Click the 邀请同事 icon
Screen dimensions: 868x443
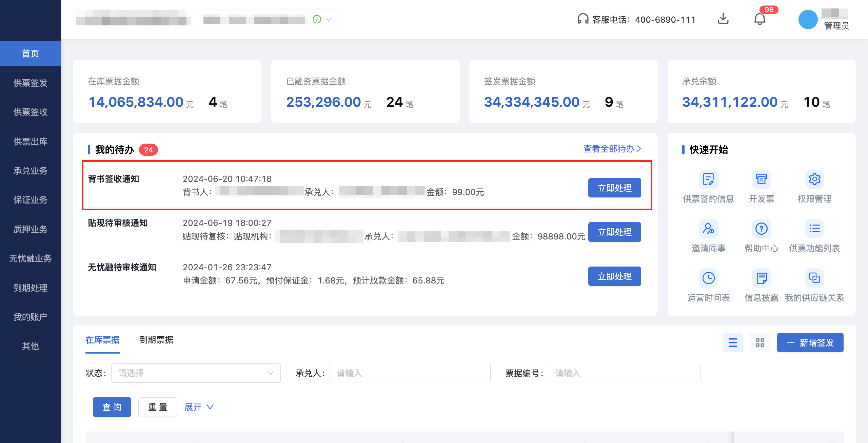708,229
